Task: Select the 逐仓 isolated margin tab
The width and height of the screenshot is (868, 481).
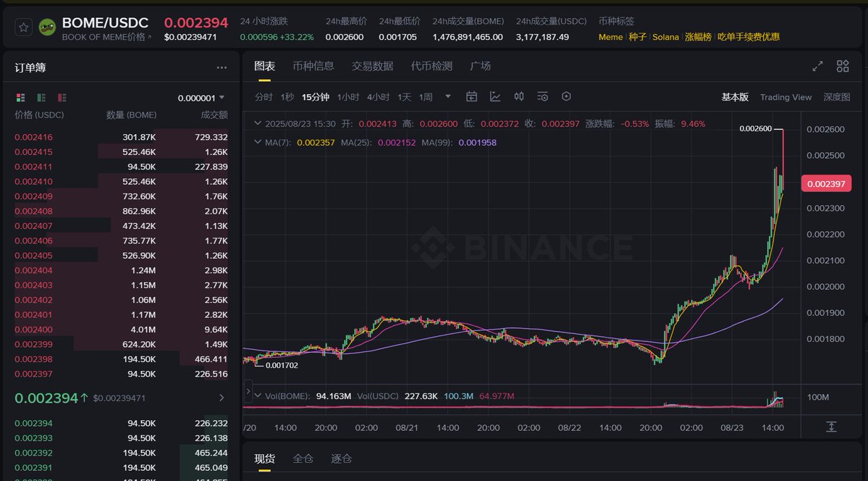Action: [341, 459]
